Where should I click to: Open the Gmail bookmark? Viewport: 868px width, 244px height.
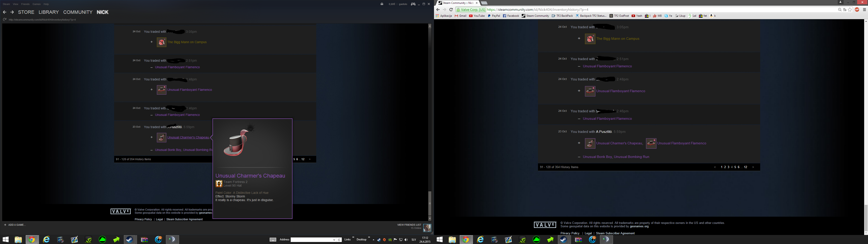pyautogui.click(x=461, y=16)
